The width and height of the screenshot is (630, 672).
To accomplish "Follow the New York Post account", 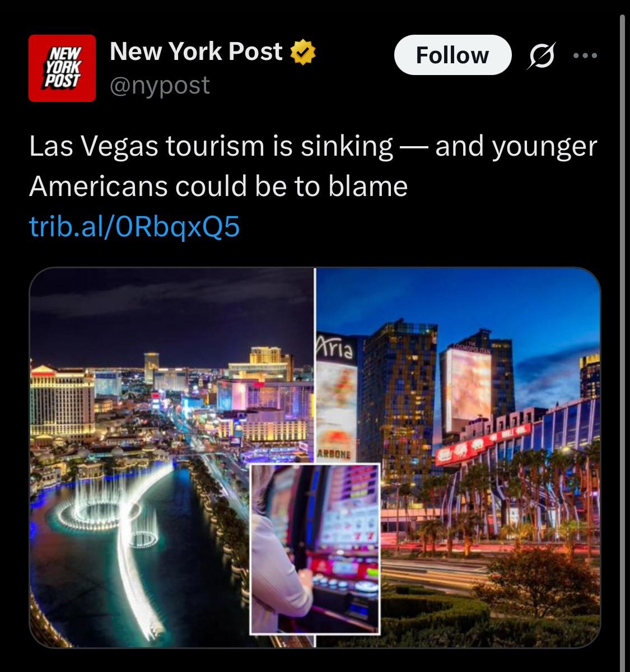I will coord(452,55).
